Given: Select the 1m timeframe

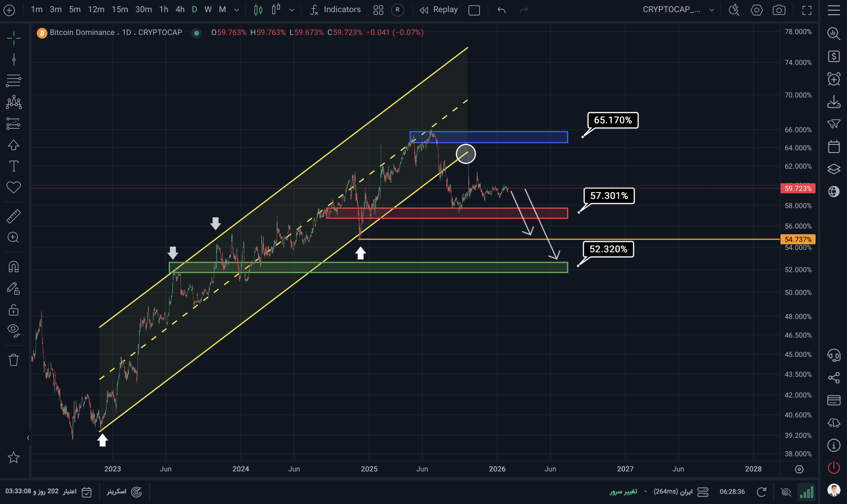Looking at the screenshot, I should (x=37, y=10).
